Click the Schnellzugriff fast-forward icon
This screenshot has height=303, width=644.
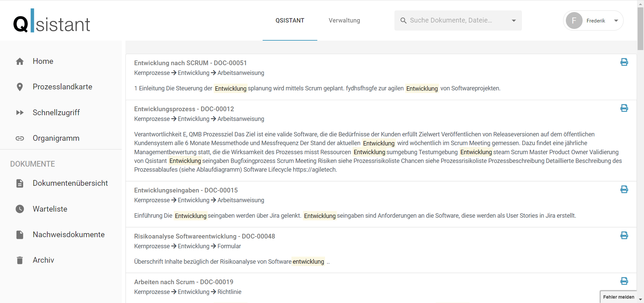click(x=20, y=113)
